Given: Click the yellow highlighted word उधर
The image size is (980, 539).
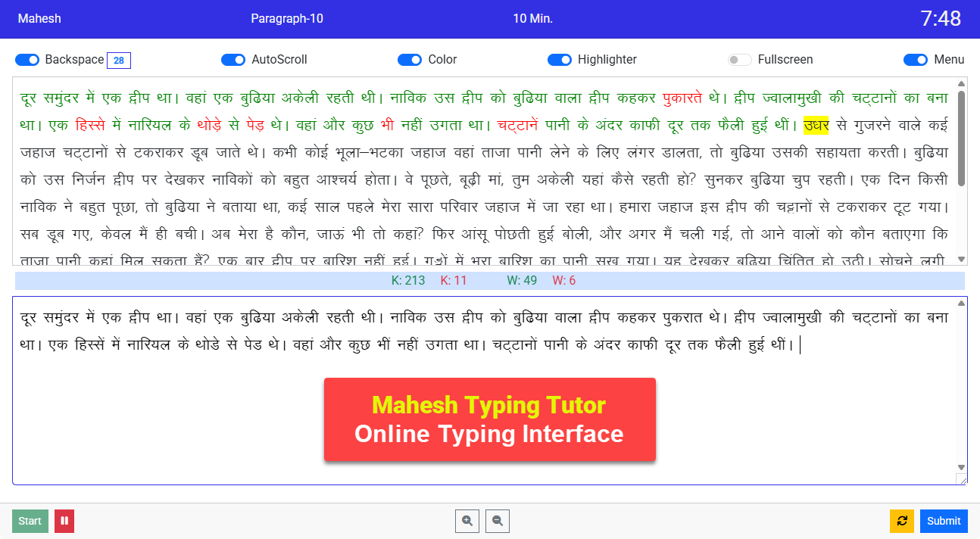Looking at the screenshot, I should click(x=817, y=125).
